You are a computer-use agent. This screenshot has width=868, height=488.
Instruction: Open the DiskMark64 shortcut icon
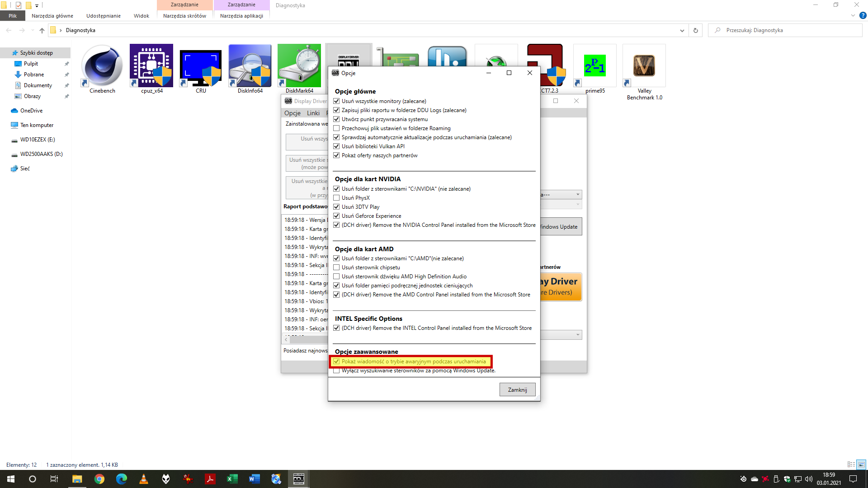pos(299,66)
